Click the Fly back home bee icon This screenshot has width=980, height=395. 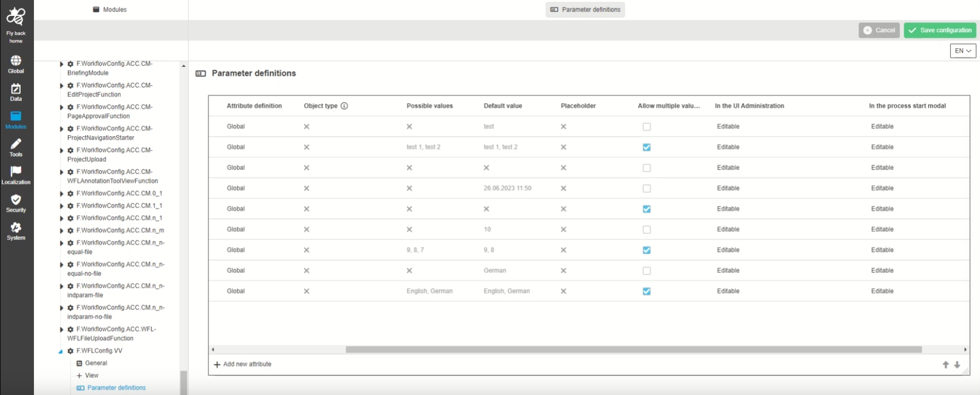[x=16, y=18]
